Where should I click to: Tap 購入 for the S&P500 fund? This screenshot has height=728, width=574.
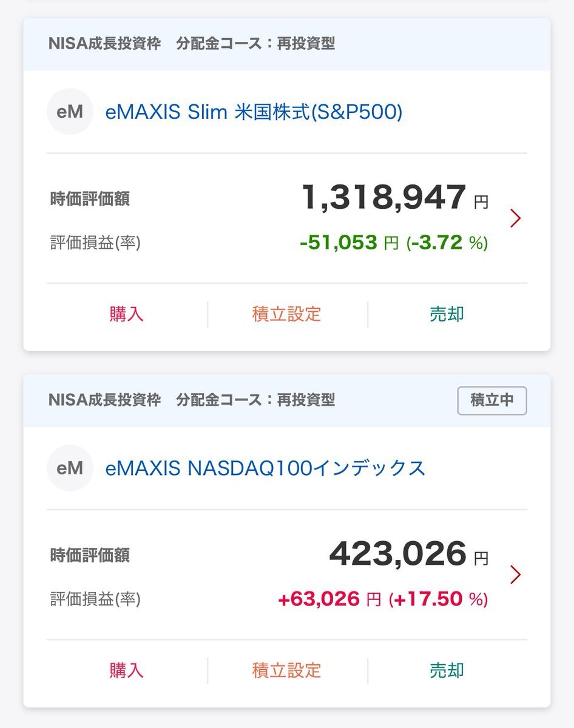pyautogui.click(x=127, y=314)
